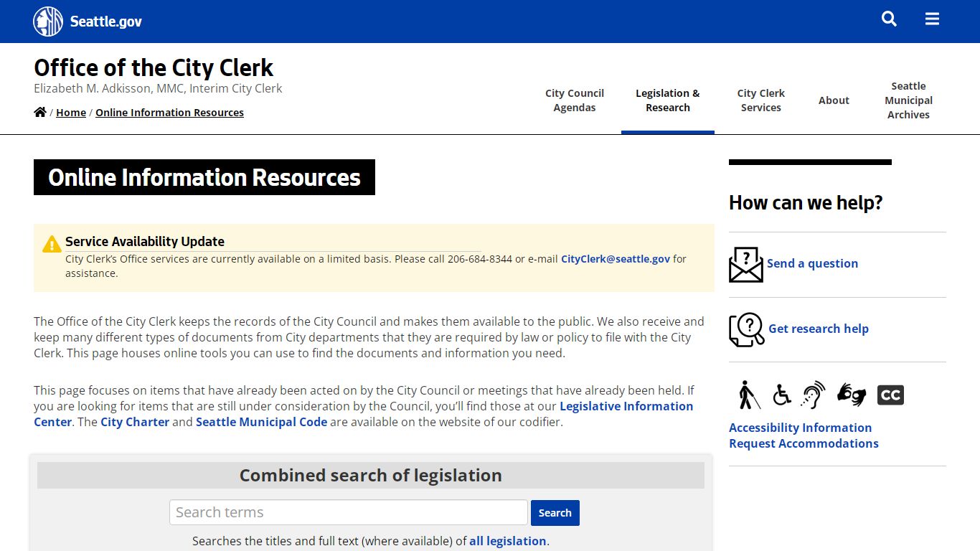
Task: Click the envelope question icon
Action: point(746,264)
